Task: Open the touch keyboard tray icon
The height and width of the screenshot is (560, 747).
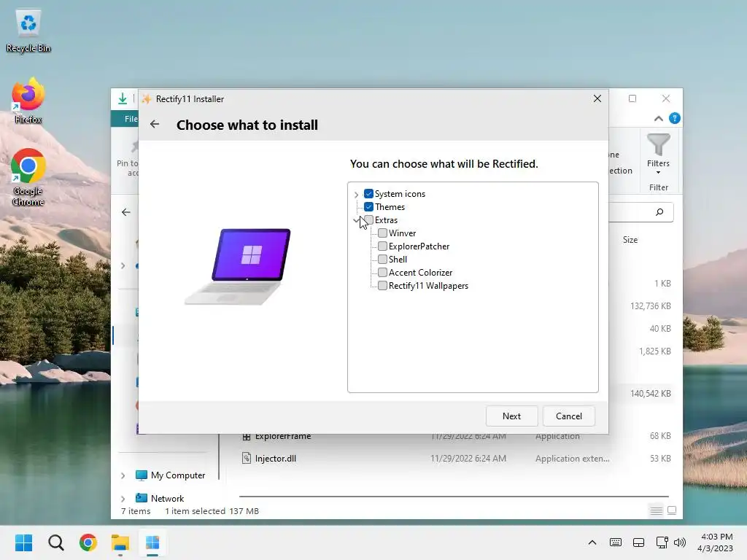Action: [x=616, y=542]
